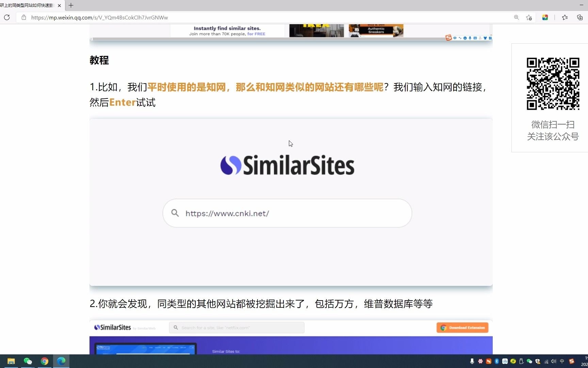Open Windows Security shield tray icon
The height and width of the screenshot is (368, 588).
538,361
